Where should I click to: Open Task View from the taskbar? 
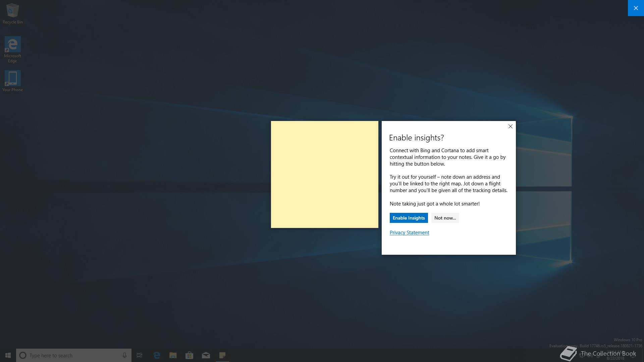[140, 355]
